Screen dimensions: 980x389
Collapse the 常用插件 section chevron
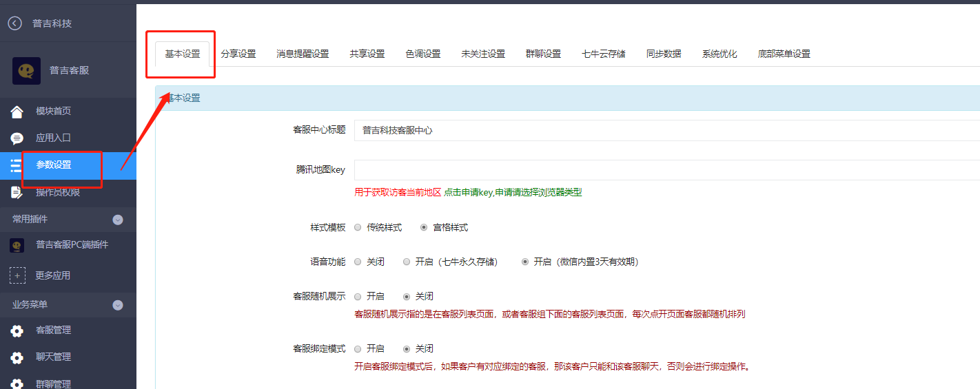pos(118,220)
